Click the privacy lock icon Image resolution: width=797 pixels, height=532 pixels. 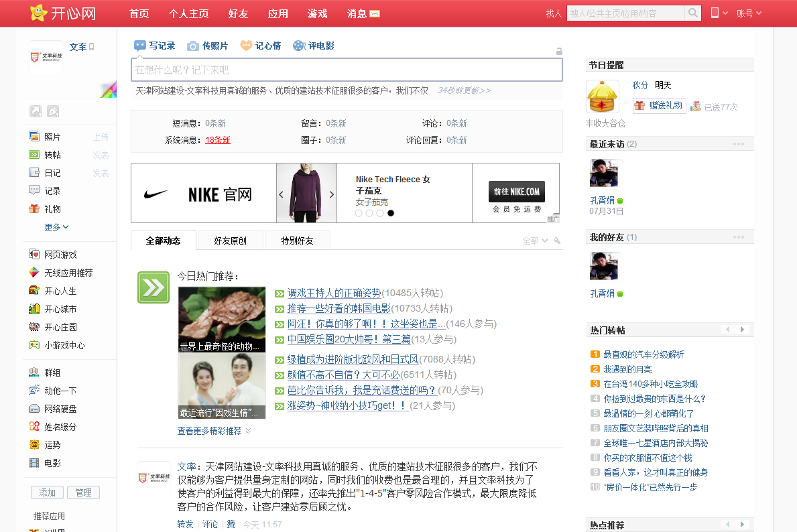[x=559, y=52]
